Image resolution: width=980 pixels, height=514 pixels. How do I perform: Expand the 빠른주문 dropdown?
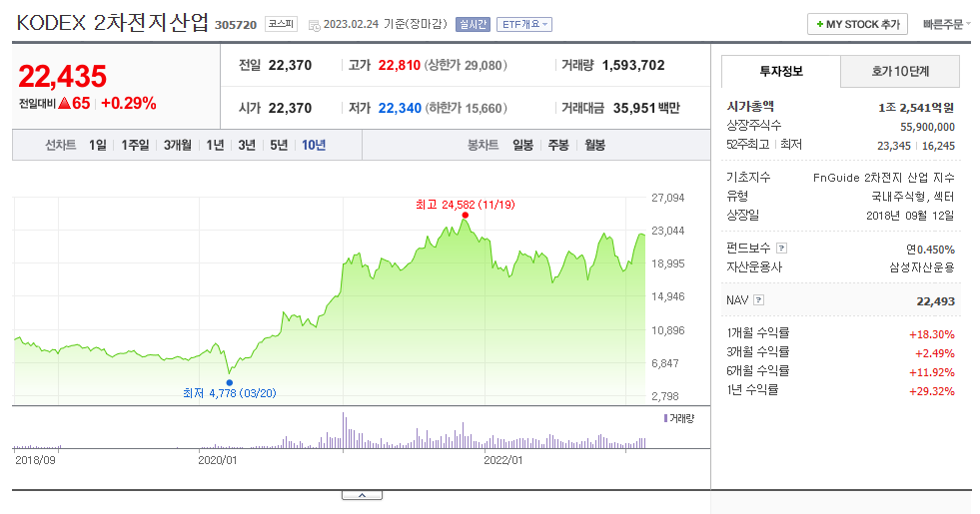tap(946, 24)
